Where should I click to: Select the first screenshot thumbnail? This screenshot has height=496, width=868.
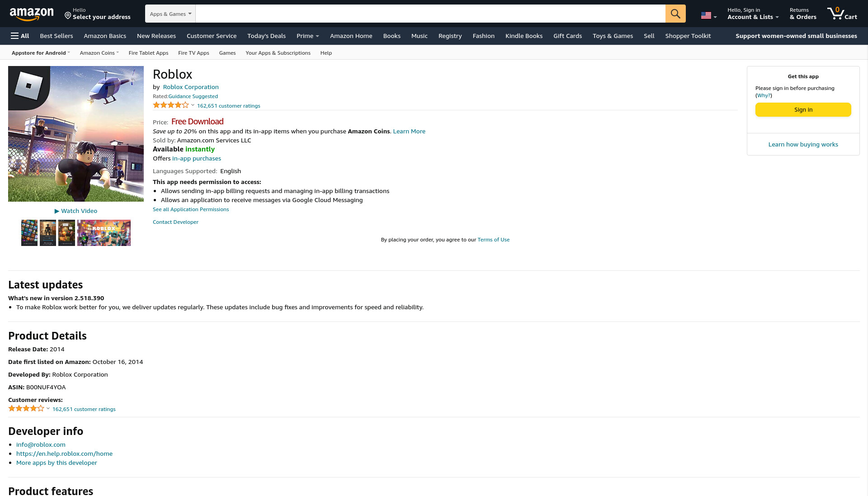tap(29, 233)
